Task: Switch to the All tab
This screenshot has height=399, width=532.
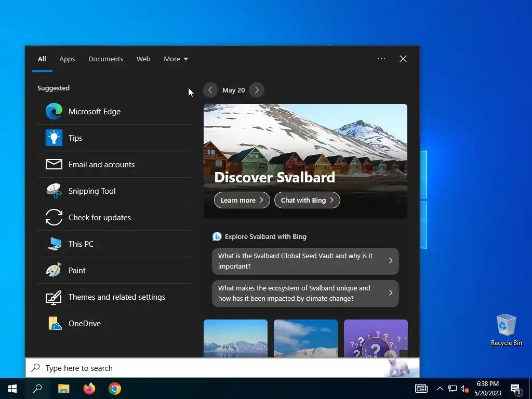Action: click(x=42, y=59)
